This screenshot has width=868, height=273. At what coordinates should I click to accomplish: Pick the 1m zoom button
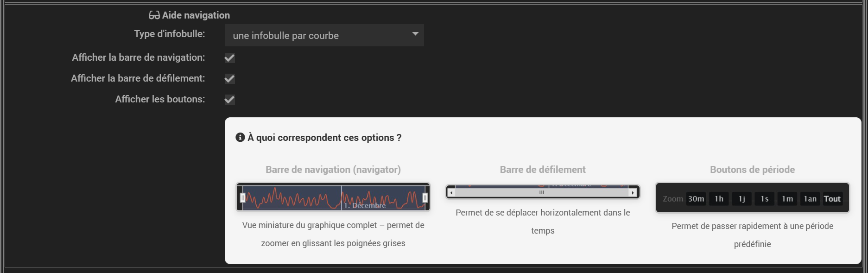pos(787,199)
